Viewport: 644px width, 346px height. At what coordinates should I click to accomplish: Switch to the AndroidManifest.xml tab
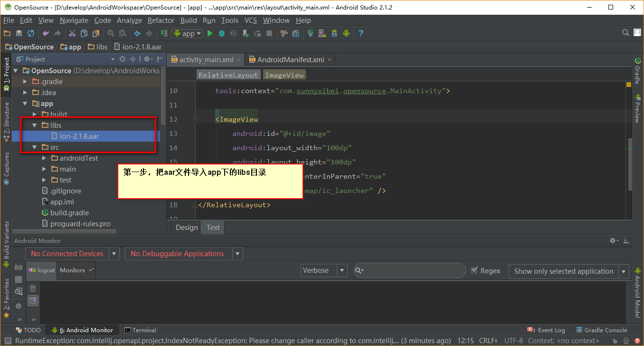[x=291, y=59]
